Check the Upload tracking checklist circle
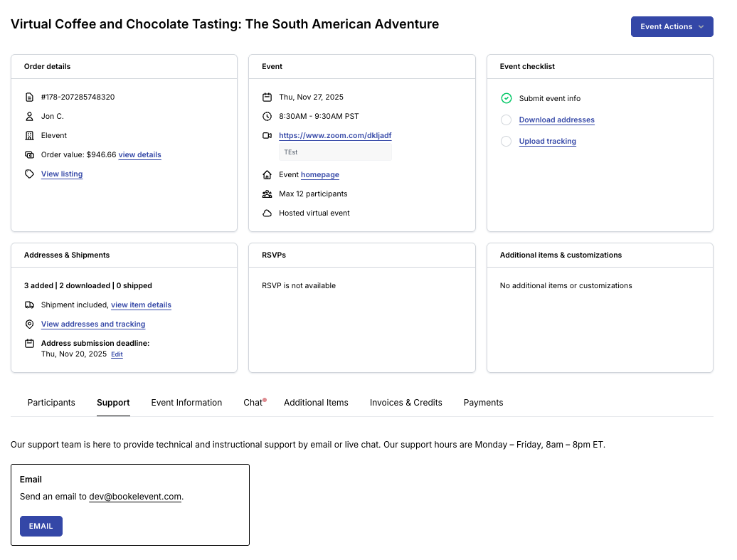This screenshot has height=560, width=737. pyautogui.click(x=506, y=141)
